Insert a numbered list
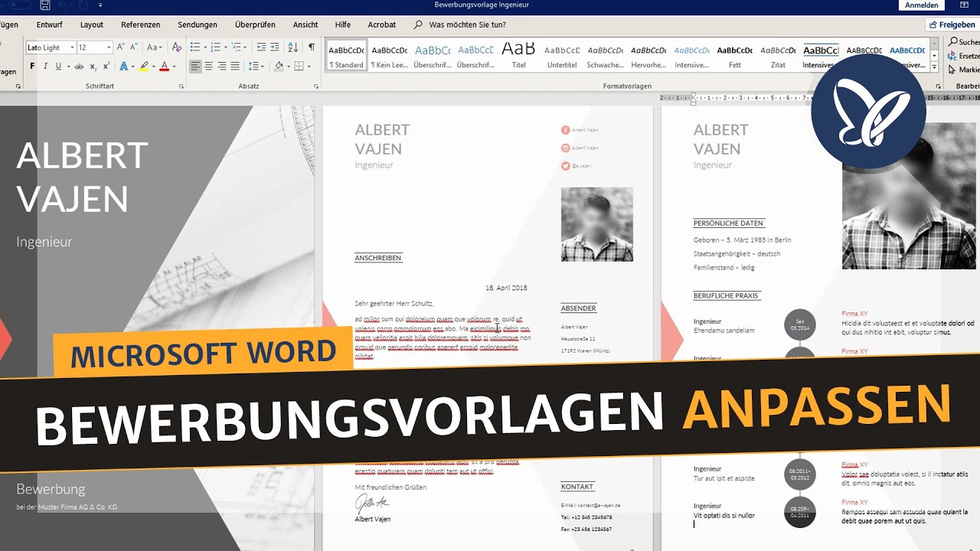Viewport: 980px width, 551px height. click(x=215, y=47)
